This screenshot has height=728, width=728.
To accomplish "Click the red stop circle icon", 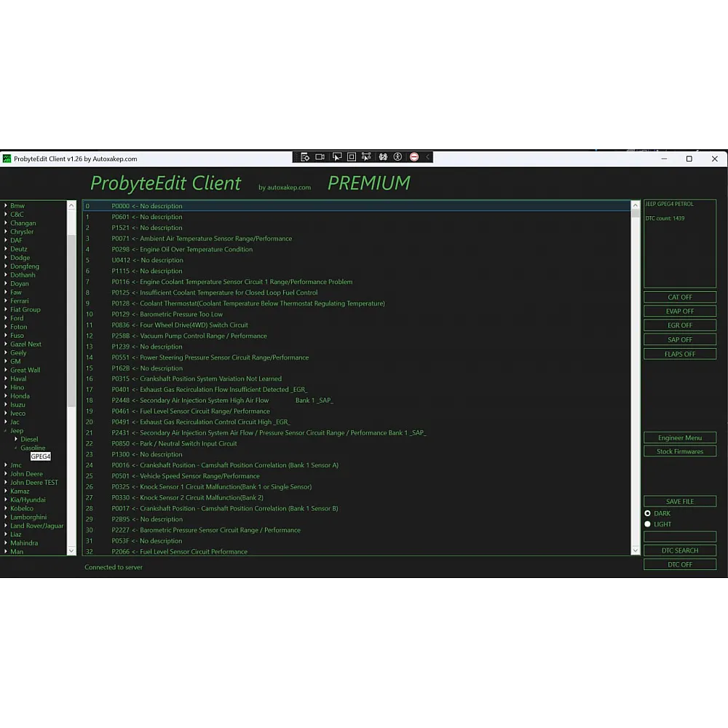I will (x=414, y=157).
